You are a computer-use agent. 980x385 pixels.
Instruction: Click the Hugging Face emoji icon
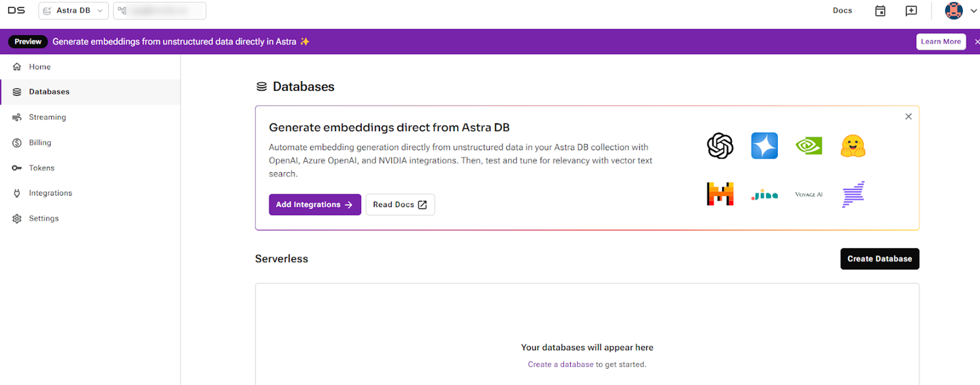click(x=853, y=146)
